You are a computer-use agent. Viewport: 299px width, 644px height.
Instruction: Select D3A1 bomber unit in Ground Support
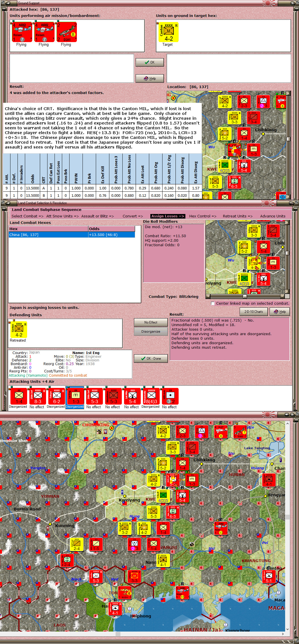[x=66, y=32]
